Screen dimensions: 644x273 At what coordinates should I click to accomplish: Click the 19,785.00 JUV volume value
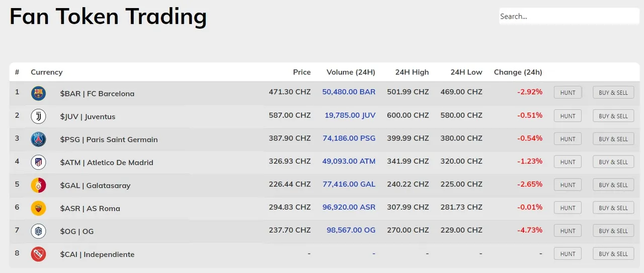(350, 115)
